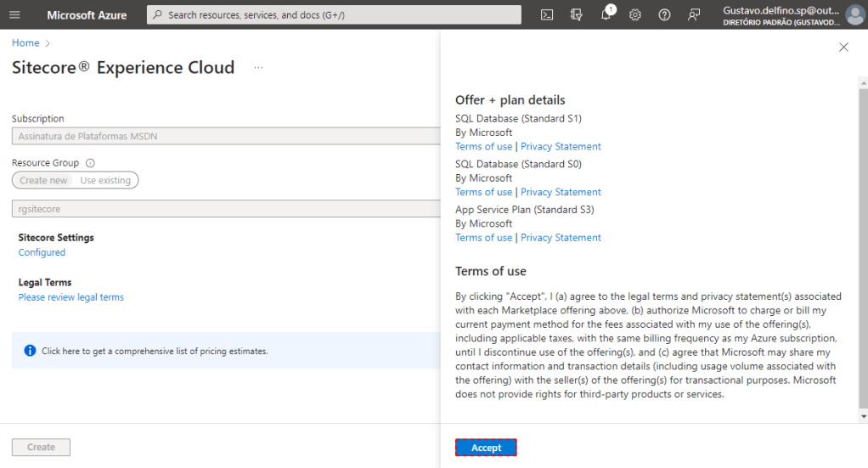Launch Cloud Shell from the top bar
The image size is (868, 468).
tap(548, 14)
